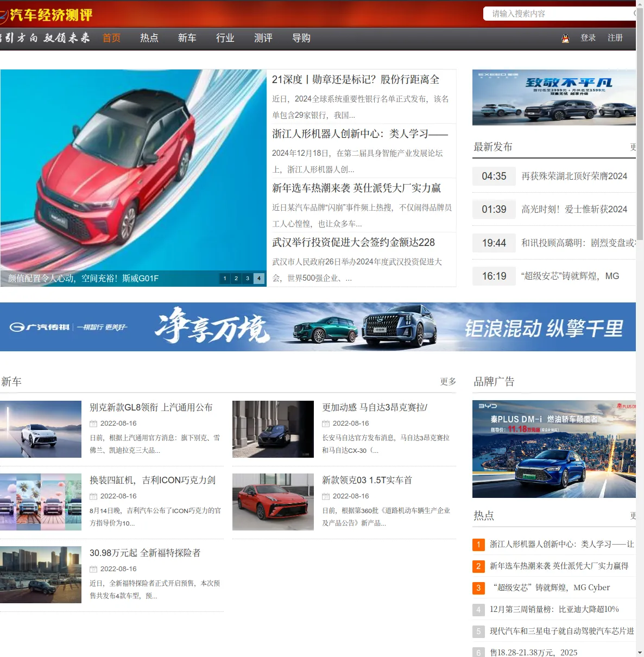Open article title 更加动感 马自达3昂克赛拉
Screen dimensions: 644x657
pos(375,407)
